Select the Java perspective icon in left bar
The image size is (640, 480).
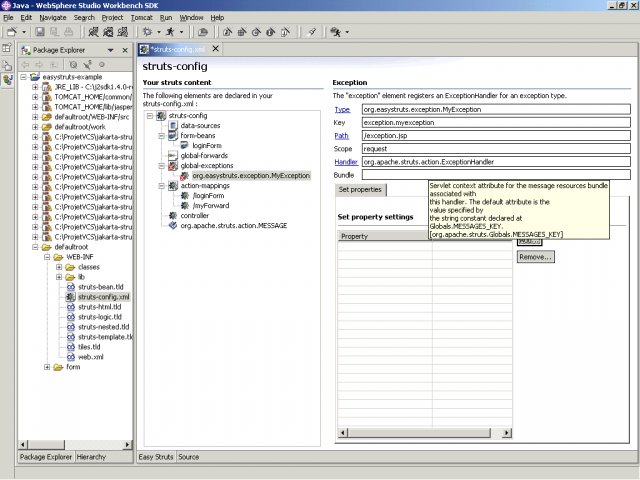point(7,80)
